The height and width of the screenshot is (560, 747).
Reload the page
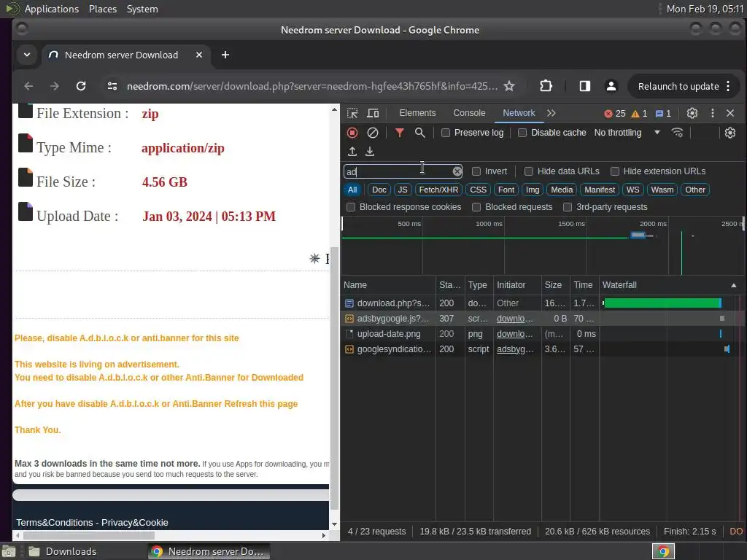click(x=81, y=86)
